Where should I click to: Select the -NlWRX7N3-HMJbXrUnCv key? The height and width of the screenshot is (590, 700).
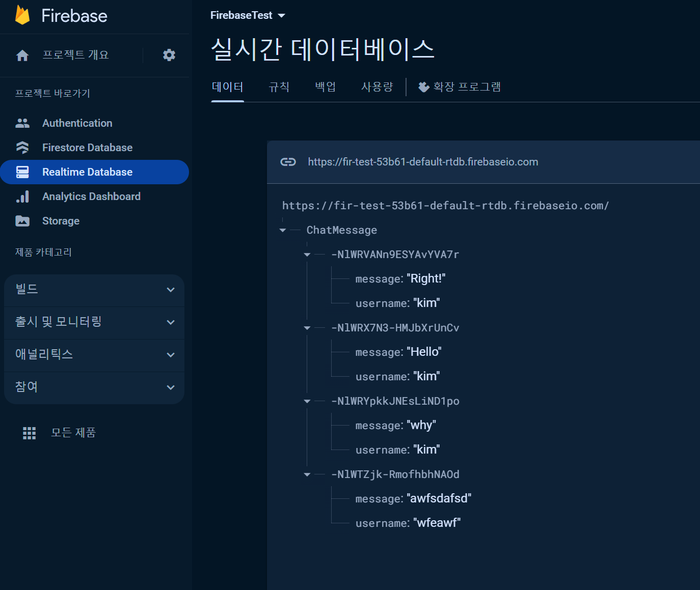[395, 328]
